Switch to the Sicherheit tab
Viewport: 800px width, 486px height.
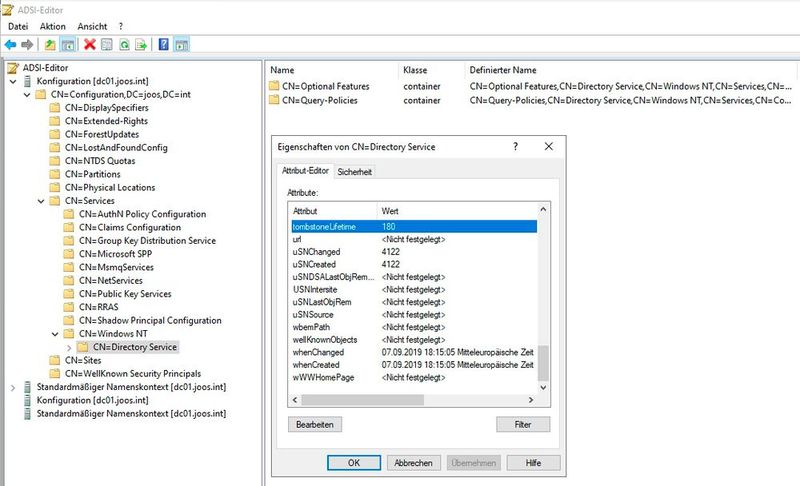point(355,172)
